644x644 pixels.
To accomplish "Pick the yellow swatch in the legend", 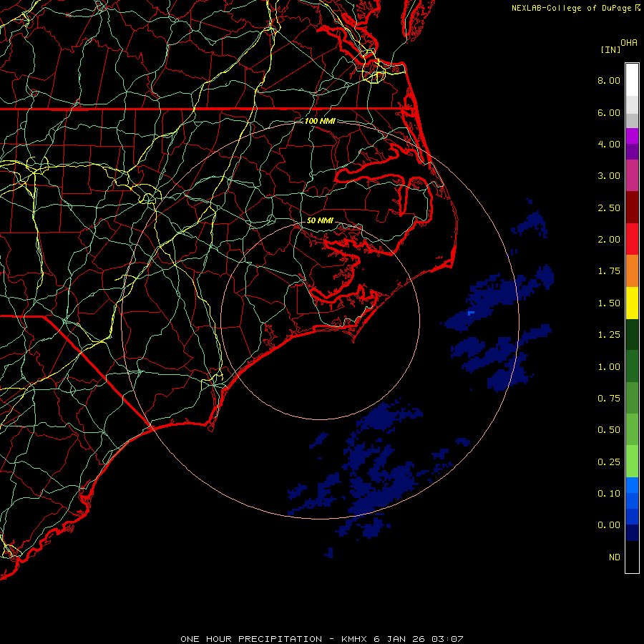I will [x=632, y=303].
